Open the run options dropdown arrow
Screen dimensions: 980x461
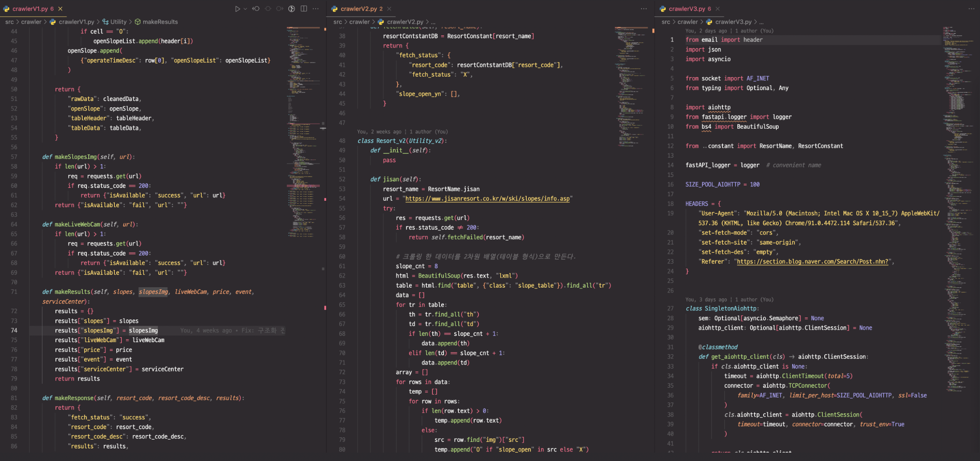pos(245,9)
